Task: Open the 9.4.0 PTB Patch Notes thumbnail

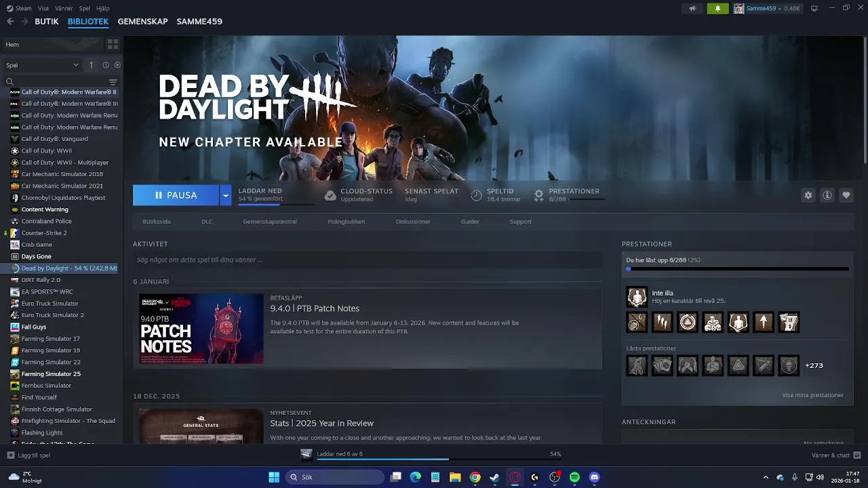Action: click(201, 329)
